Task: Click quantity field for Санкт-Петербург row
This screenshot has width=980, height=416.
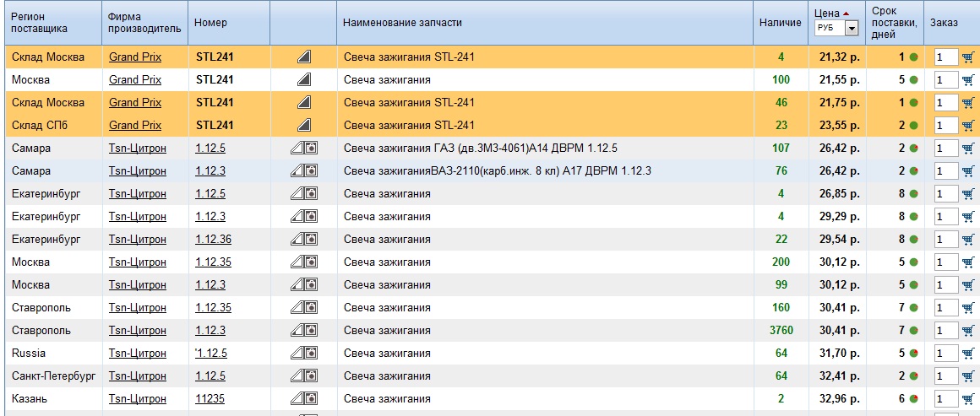Action: [x=946, y=376]
